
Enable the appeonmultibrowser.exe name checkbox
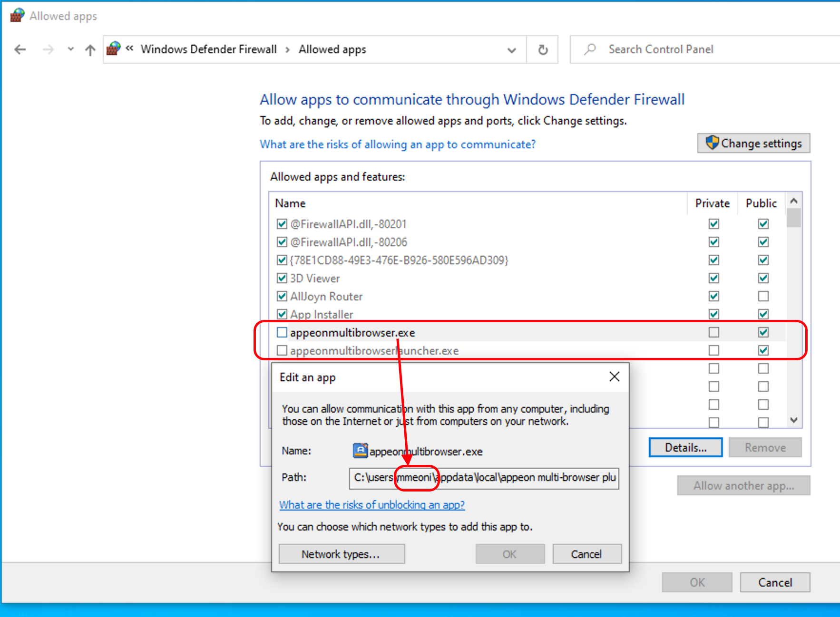pyautogui.click(x=282, y=332)
